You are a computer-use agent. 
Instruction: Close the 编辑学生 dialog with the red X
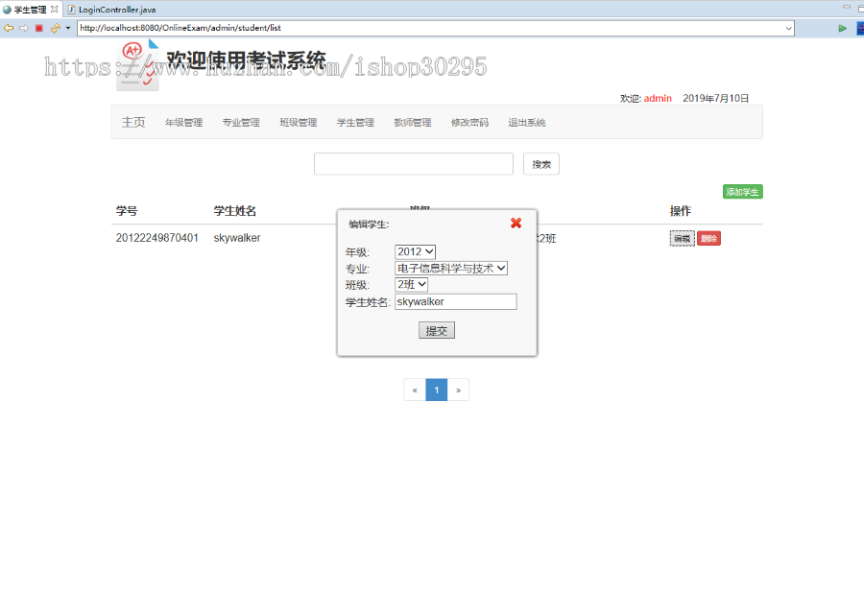pos(516,222)
